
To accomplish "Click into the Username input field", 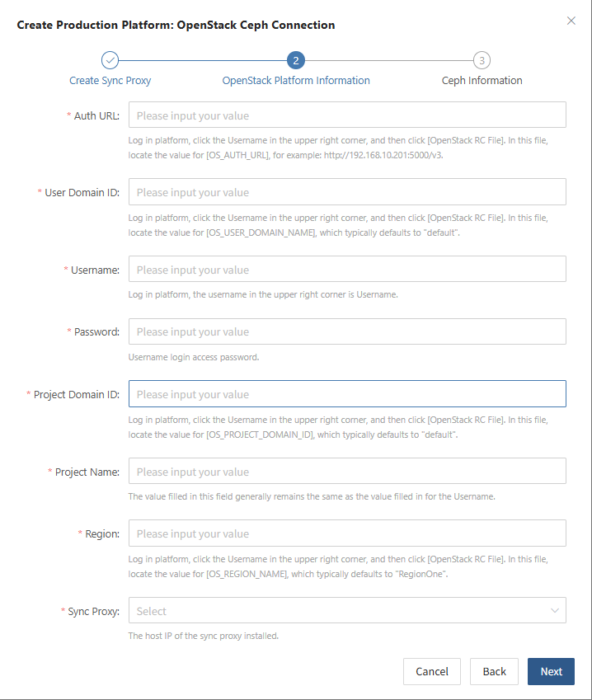I will [x=347, y=269].
